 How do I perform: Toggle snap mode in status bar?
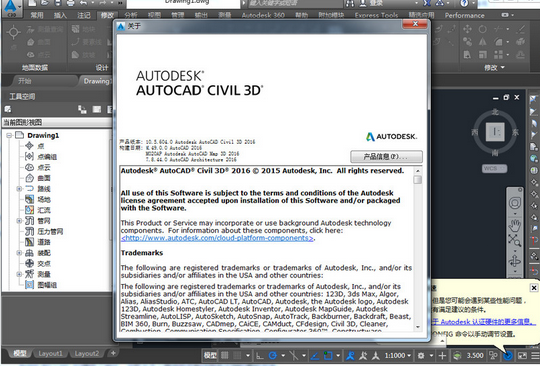[237, 355]
